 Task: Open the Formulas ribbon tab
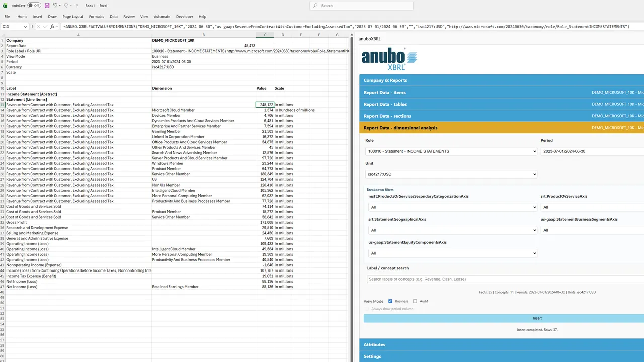[x=97, y=17]
